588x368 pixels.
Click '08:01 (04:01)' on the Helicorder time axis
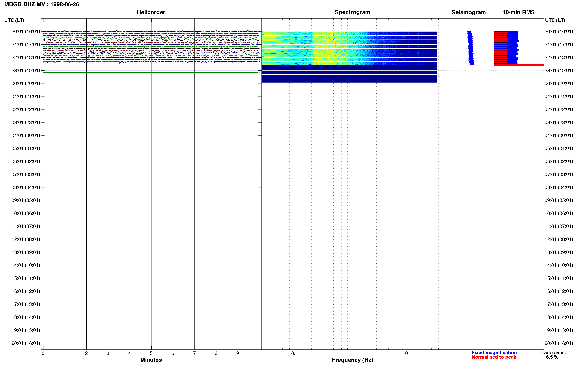click(x=26, y=187)
